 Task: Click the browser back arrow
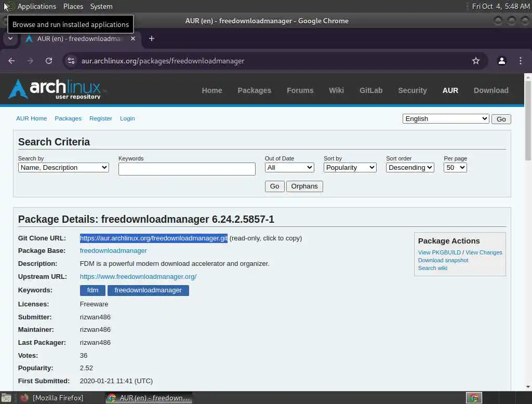coord(11,61)
